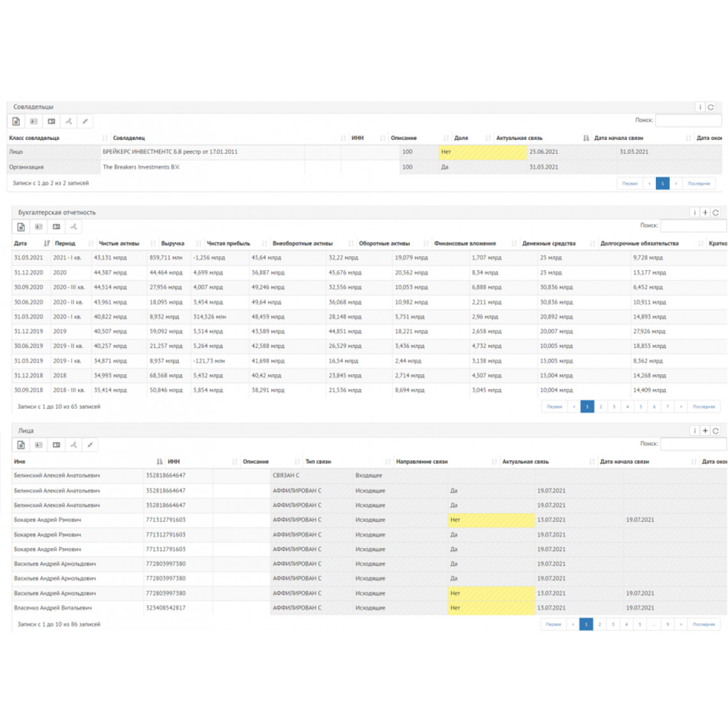Click the 2019 - II кв. period cell
This screenshot has width=728, height=728.
pyautogui.click(x=68, y=346)
